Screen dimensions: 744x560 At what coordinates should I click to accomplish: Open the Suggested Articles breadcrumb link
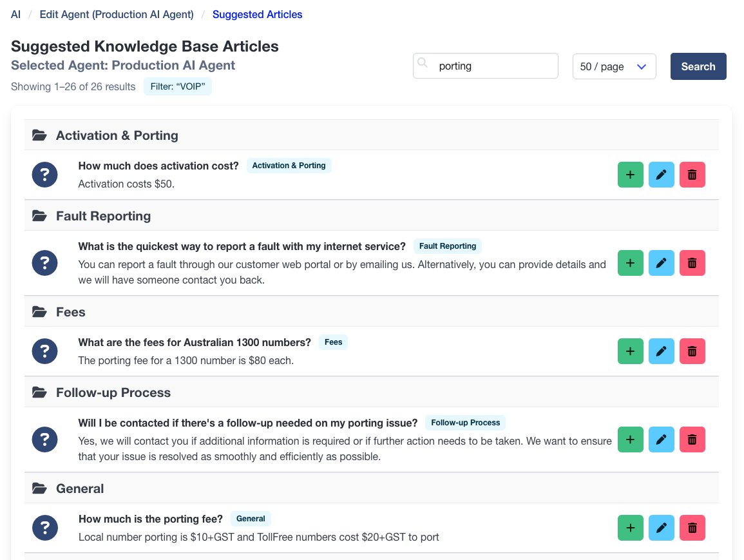point(257,14)
